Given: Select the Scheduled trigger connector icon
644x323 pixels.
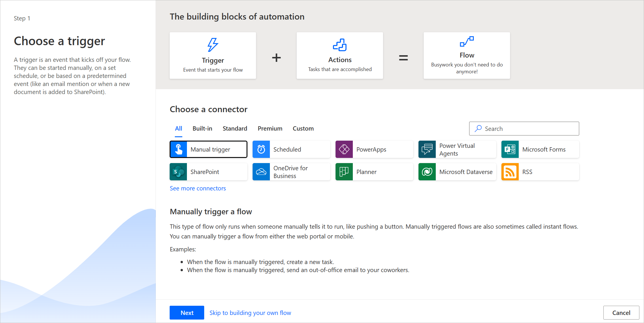Looking at the screenshot, I should click(262, 149).
